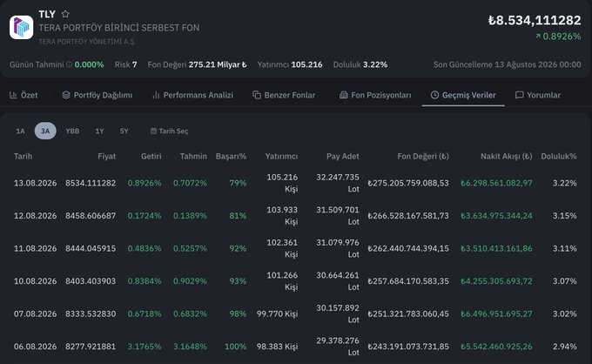Click price value 8458.606687
592x364 pixels.
point(91,216)
